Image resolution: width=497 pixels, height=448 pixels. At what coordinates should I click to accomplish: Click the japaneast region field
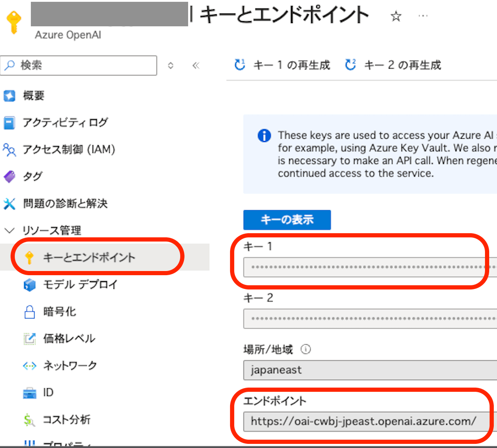370,370
